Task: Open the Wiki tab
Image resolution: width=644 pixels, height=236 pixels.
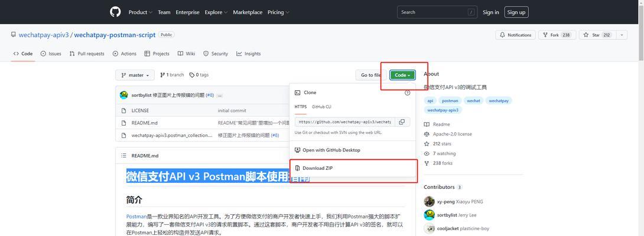Action: point(187,54)
